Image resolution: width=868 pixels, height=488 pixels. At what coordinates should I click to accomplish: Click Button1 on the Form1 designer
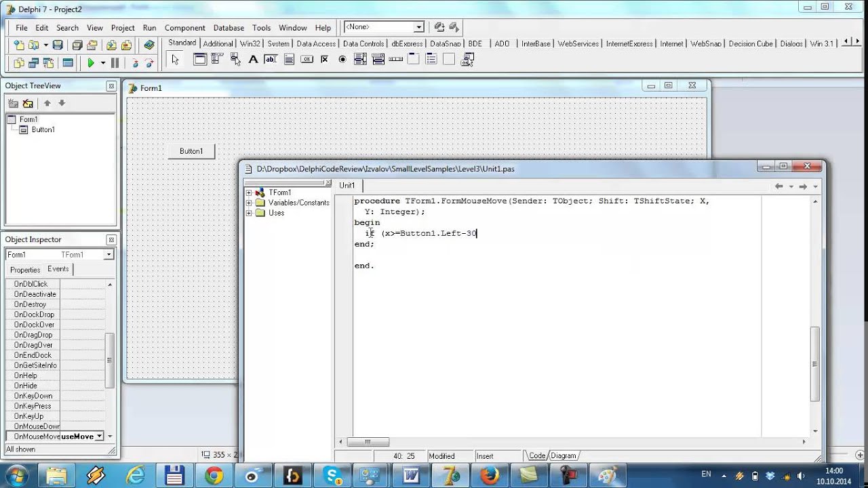191,151
